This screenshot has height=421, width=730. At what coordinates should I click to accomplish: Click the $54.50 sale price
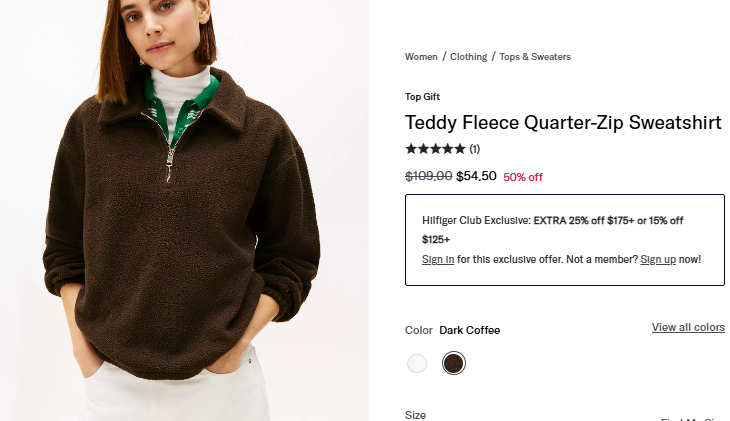(x=476, y=176)
